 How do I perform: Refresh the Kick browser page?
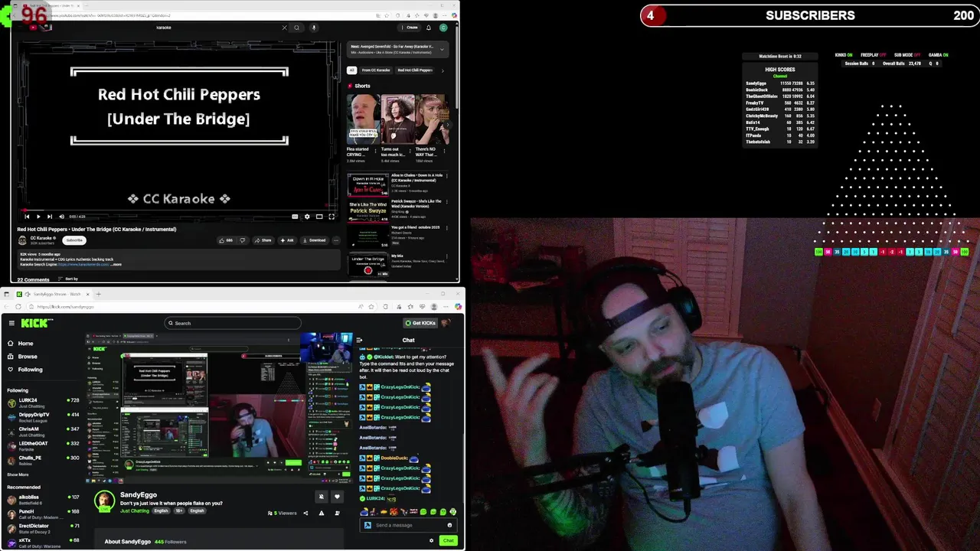[18, 307]
